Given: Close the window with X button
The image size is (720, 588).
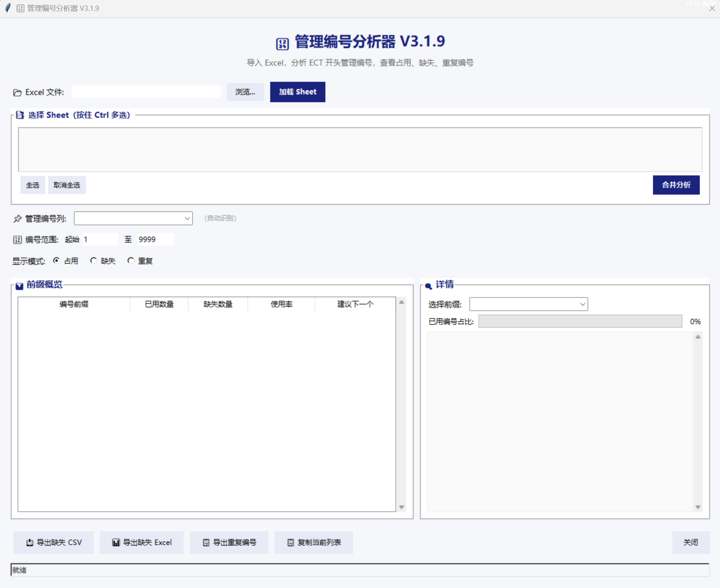Looking at the screenshot, I should [712, 8].
